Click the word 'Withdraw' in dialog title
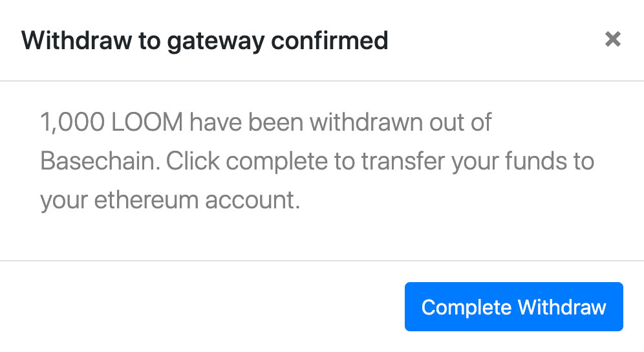Viewport: 644px width, 352px height. pos(77,40)
